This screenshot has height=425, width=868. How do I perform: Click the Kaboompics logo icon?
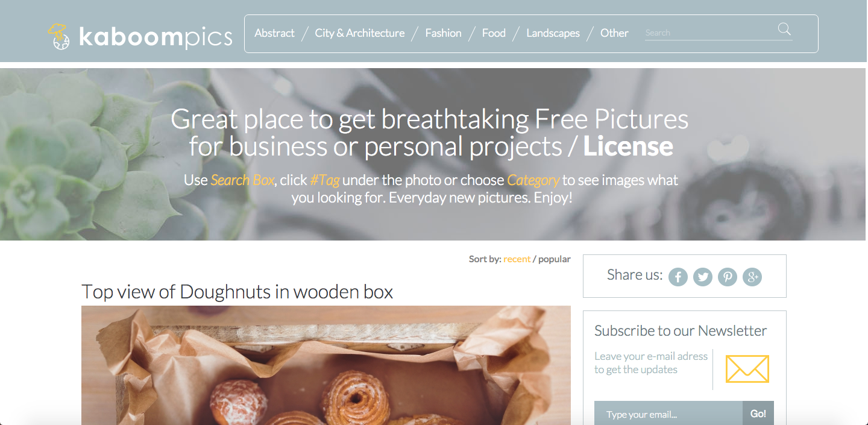point(60,36)
